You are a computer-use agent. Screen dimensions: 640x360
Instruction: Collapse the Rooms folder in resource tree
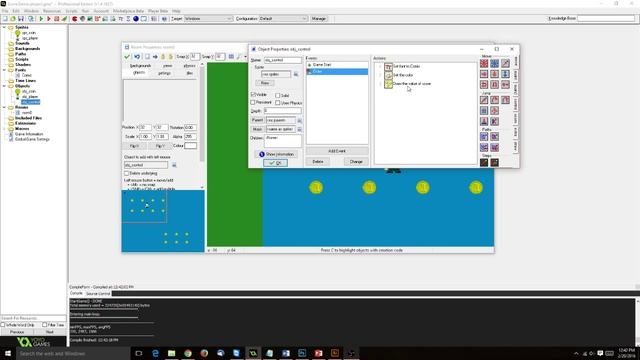(x=4, y=107)
